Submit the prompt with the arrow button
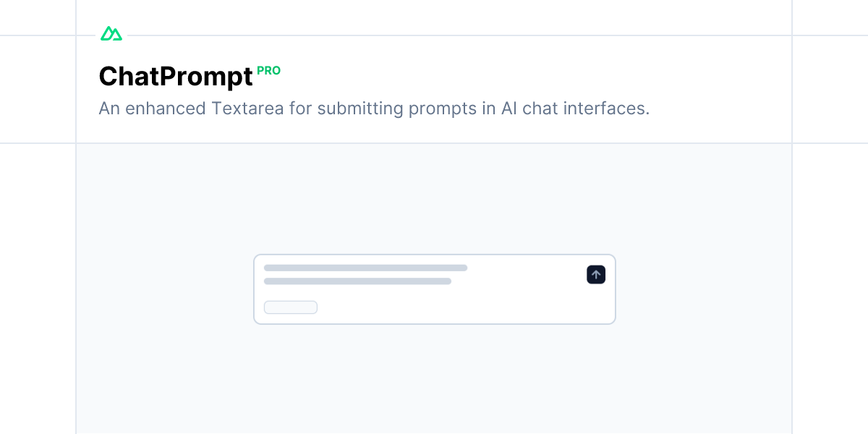Viewport: 868px width, 434px height. click(596, 275)
